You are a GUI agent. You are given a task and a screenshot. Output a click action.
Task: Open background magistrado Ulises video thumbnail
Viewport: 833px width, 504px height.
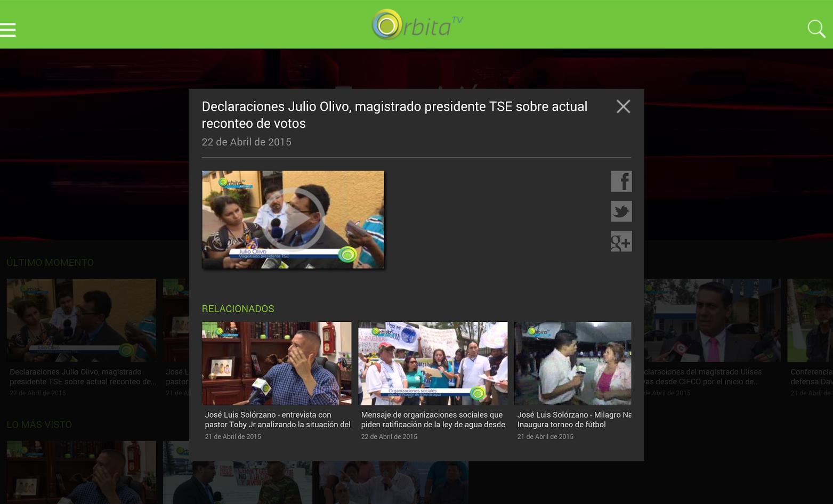click(x=712, y=320)
